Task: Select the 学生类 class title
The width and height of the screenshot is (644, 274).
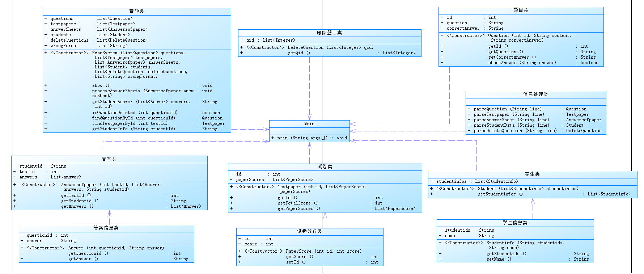Action: click(533, 174)
